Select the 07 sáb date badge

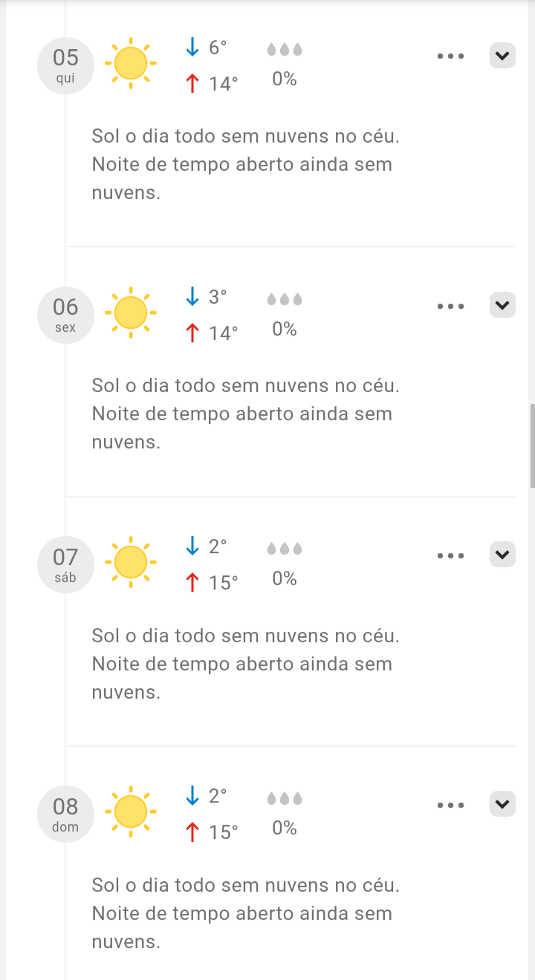pyautogui.click(x=65, y=564)
